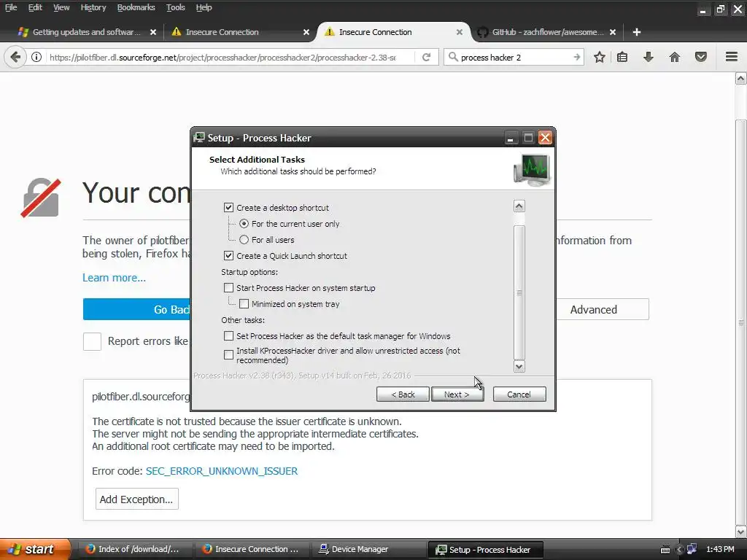Open the View menu
Image resolution: width=747 pixels, height=560 pixels.
tap(61, 7)
